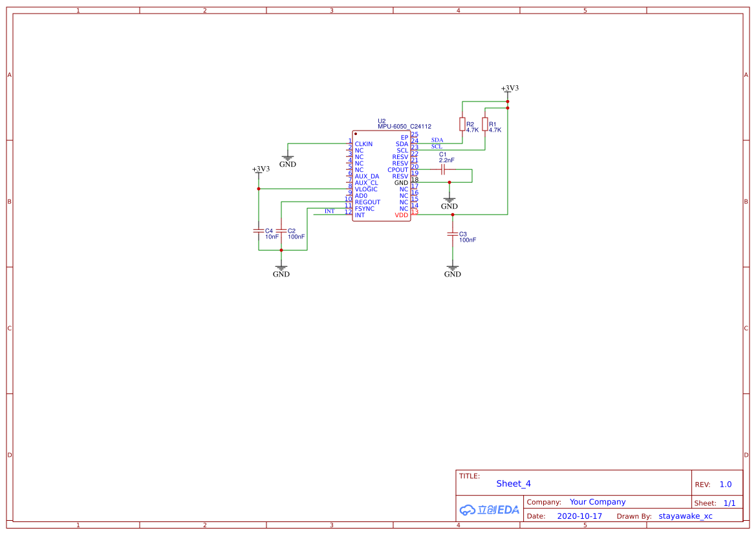Click the CPOUT pin name

[x=398, y=170]
